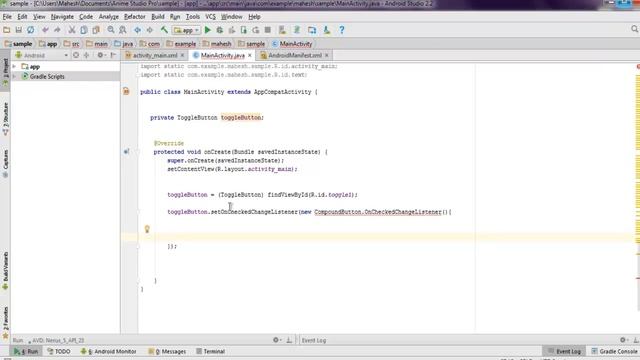Image resolution: width=640 pixels, height=360 pixels.
Task: Toggle the Run tool window button
Action: (x=27, y=351)
